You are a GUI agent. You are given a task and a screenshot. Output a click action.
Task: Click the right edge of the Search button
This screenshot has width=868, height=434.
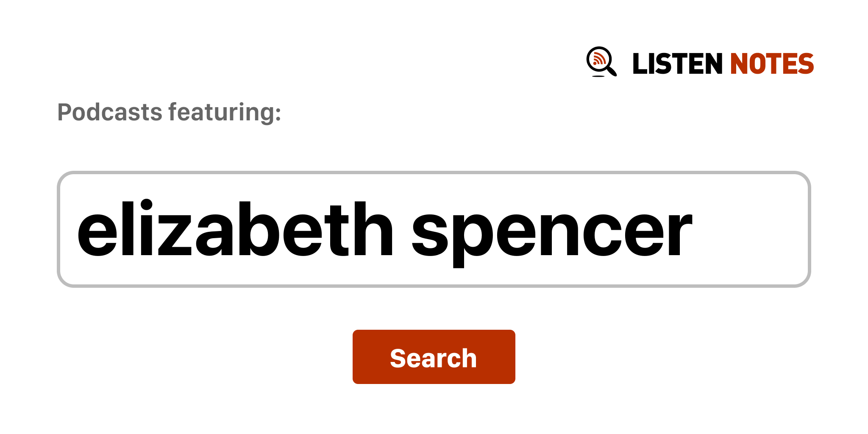[509, 357]
